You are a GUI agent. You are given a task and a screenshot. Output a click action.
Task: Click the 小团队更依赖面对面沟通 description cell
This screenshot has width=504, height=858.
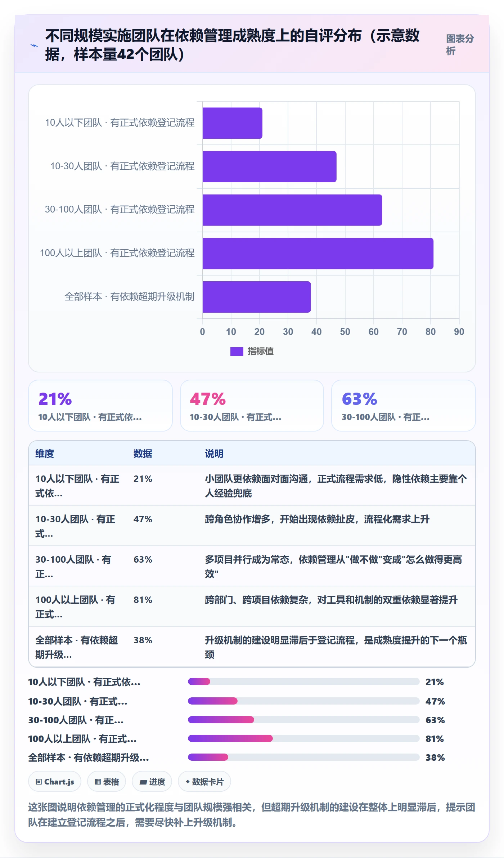point(336,486)
